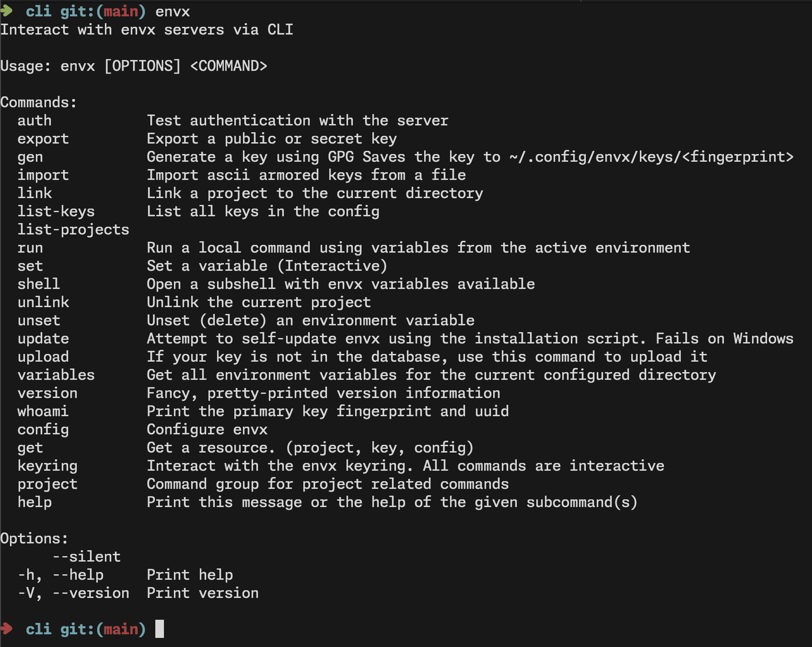Click the 'Options:' section heading
The width and height of the screenshot is (812, 647).
click(x=34, y=538)
